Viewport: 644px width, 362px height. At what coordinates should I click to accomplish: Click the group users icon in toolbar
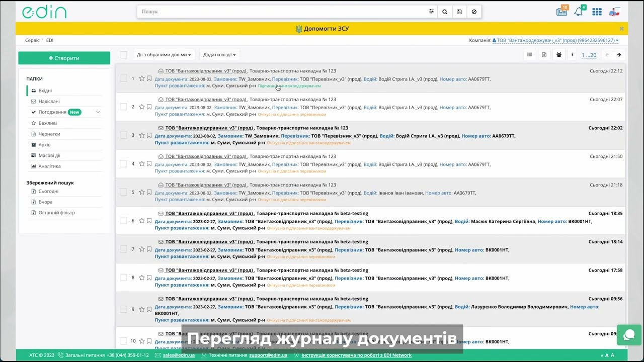558,55
